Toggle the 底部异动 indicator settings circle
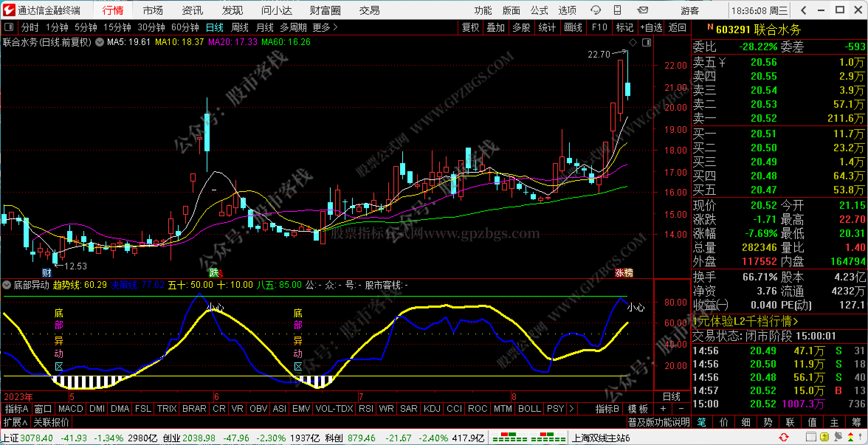Viewport: 868px width, 445px height. coord(6,285)
